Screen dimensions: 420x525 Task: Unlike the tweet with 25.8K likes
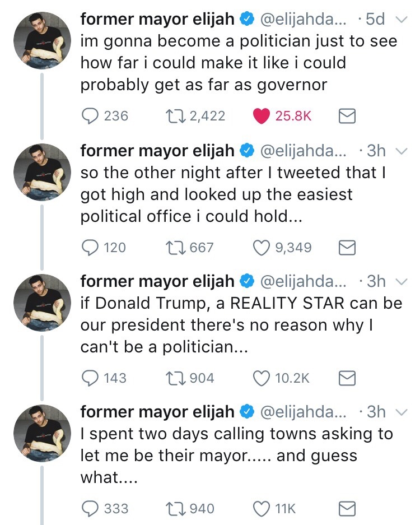(x=262, y=116)
